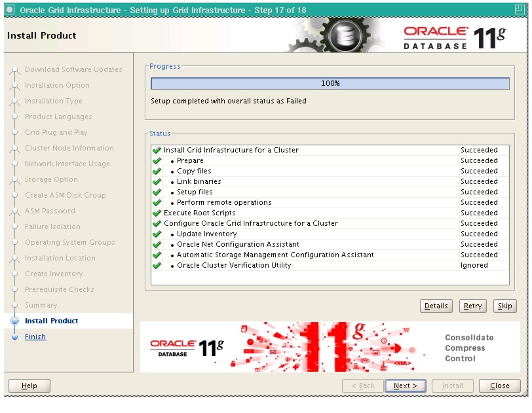Click Installation Location step
The image size is (532, 413).
(x=60, y=258)
